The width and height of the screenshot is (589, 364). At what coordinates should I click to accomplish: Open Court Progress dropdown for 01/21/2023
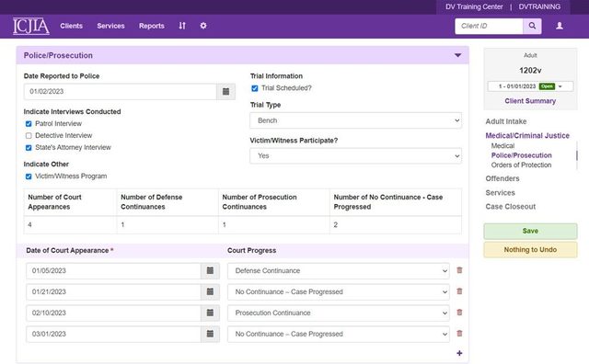(338, 291)
